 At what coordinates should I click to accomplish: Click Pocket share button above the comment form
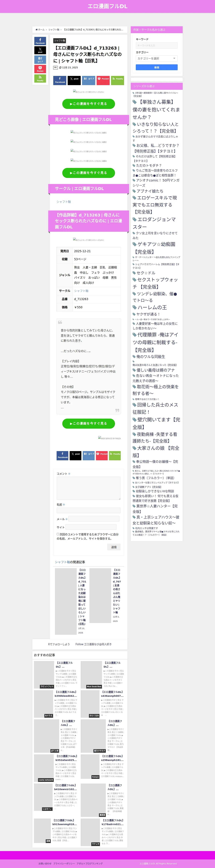coord(102,455)
